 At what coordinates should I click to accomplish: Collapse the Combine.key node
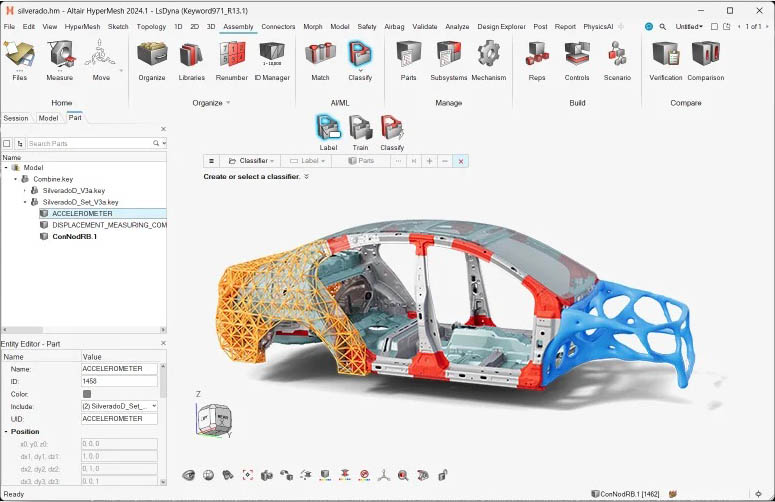[15, 179]
